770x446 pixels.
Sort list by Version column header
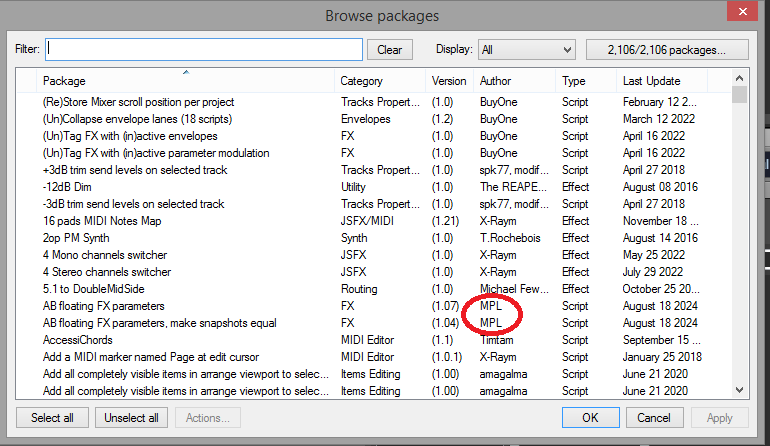point(449,81)
